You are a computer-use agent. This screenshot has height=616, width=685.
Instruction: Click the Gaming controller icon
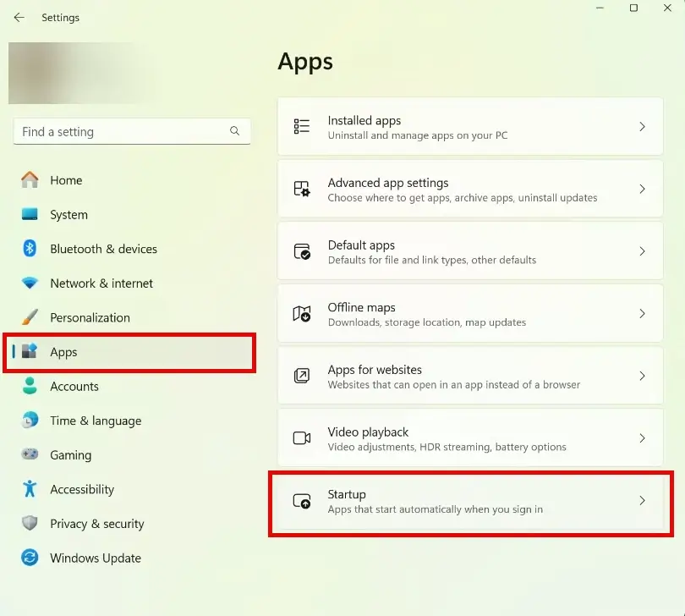click(30, 454)
